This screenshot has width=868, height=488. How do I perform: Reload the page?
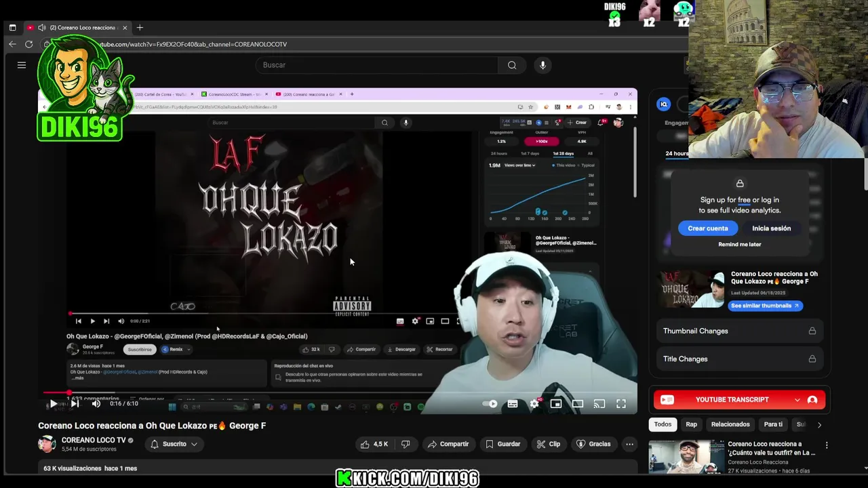(x=28, y=44)
